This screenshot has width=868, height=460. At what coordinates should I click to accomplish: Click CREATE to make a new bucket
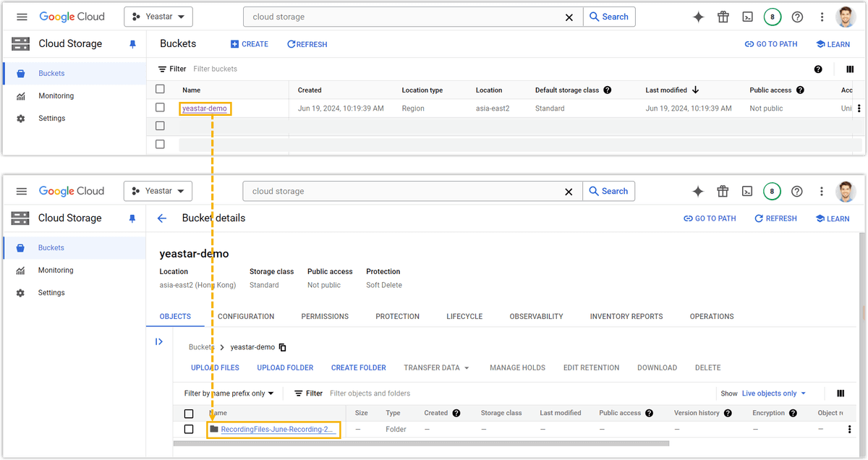249,43
